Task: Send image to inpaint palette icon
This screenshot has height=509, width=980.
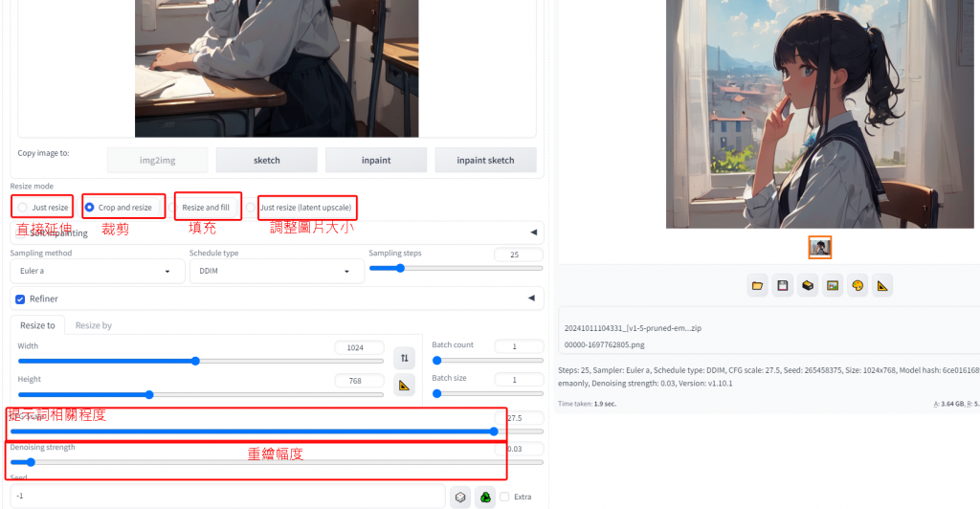Action: [857, 285]
